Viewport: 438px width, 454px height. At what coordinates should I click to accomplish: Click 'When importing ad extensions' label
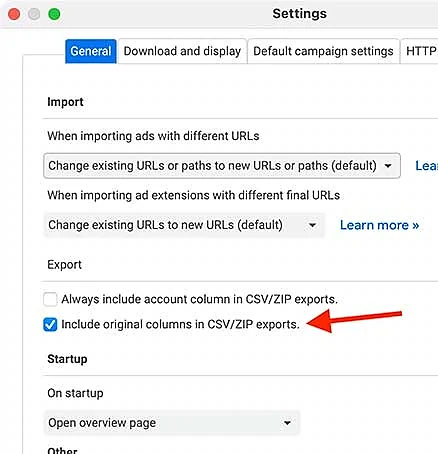[194, 195]
